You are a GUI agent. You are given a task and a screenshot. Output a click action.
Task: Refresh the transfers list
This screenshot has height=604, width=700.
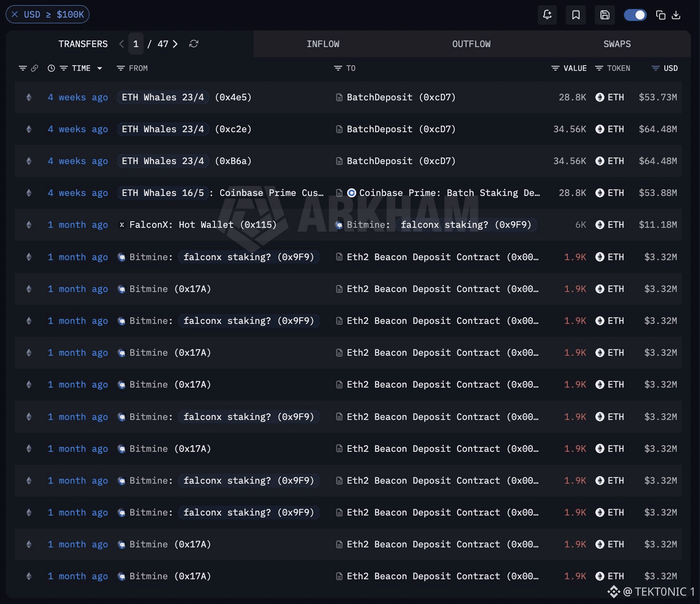194,44
